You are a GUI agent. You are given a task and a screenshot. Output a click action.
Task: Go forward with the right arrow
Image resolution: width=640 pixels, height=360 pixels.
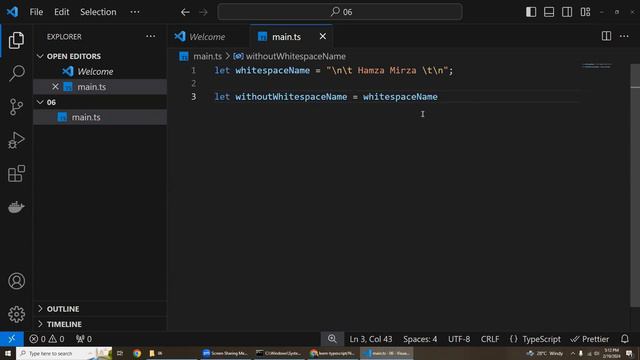203,12
